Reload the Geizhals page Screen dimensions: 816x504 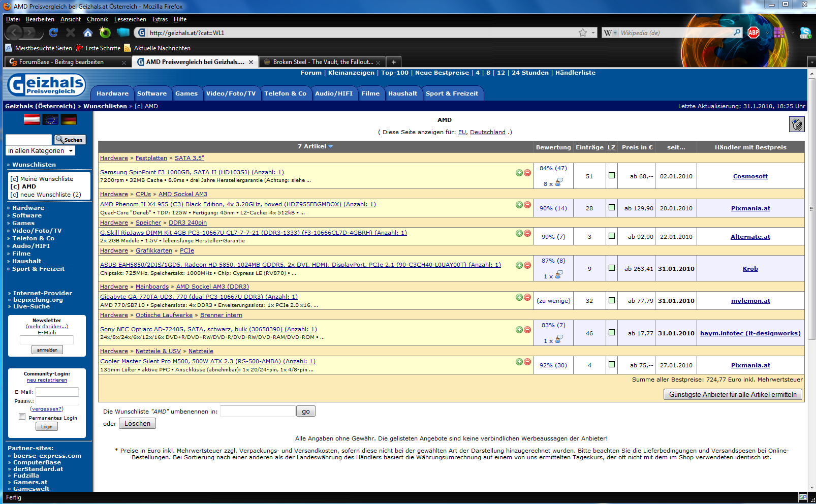tap(53, 33)
